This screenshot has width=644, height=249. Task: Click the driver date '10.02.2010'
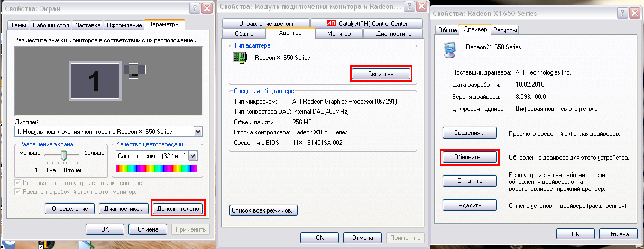530,85
